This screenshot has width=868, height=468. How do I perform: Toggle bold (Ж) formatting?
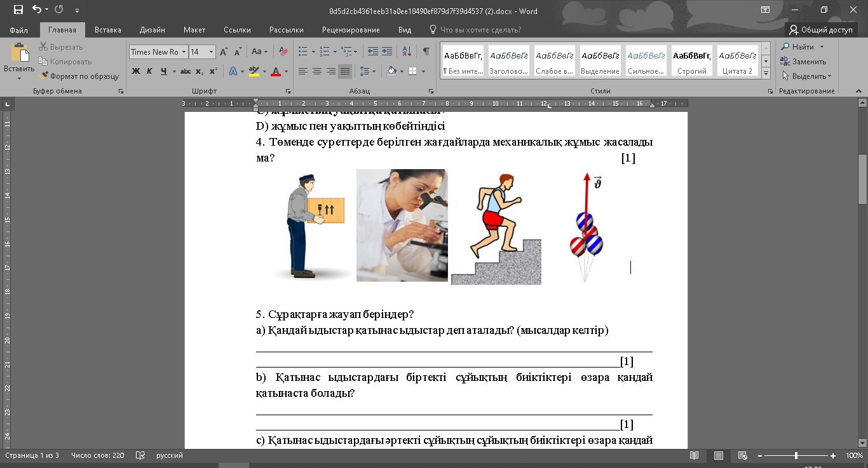tap(136, 71)
